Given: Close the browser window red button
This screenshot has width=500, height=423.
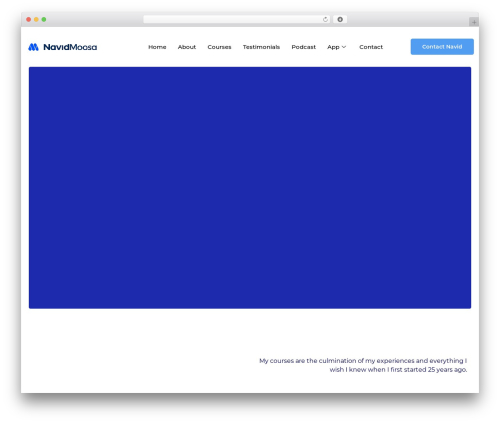Looking at the screenshot, I should point(29,19).
